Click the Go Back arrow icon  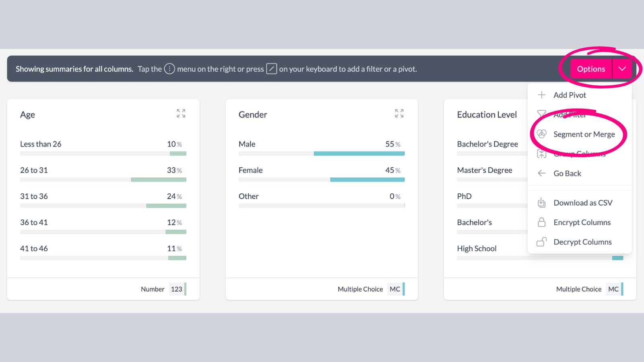tap(542, 173)
